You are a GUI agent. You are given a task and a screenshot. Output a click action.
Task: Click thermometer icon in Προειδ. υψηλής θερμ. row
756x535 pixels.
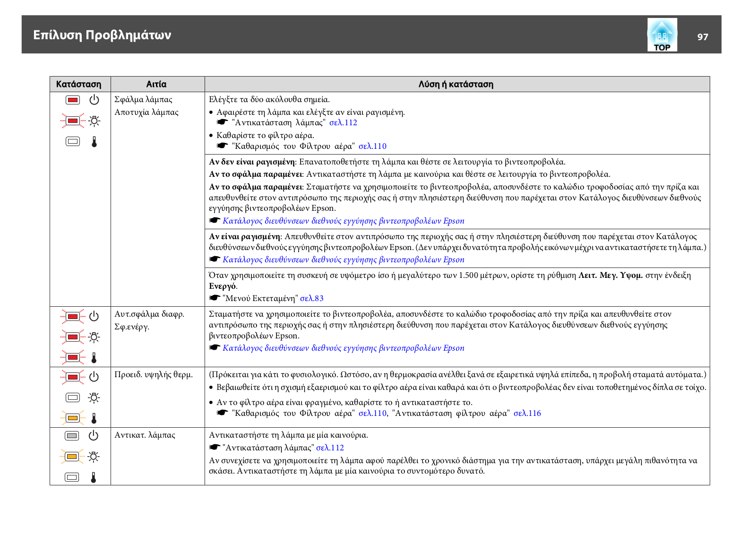click(x=94, y=418)
